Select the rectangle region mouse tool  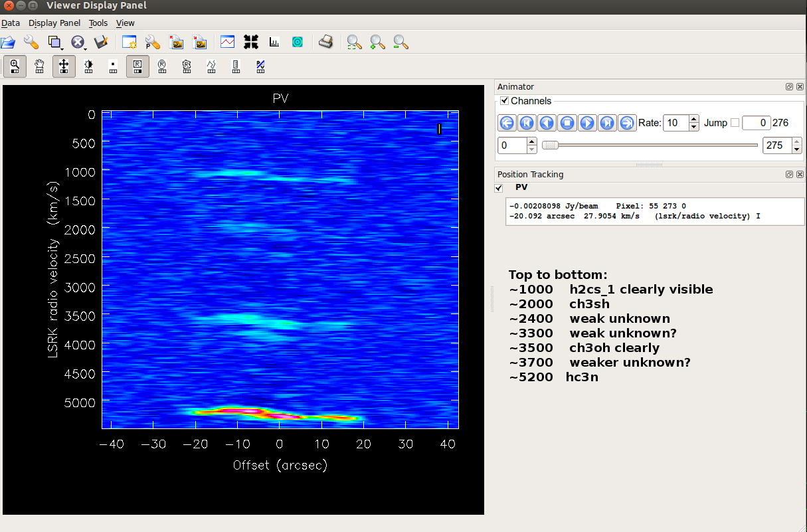137,66
